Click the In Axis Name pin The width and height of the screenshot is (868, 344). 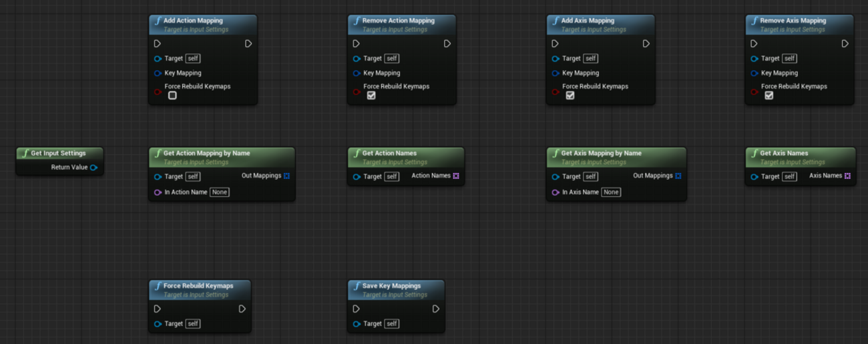click(x=556, y=192)
